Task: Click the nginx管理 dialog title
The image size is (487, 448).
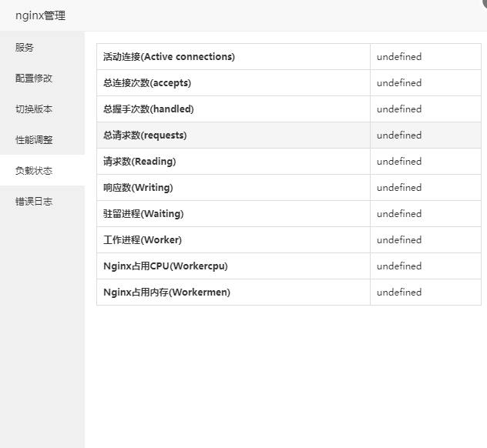Action: (40, 15)
